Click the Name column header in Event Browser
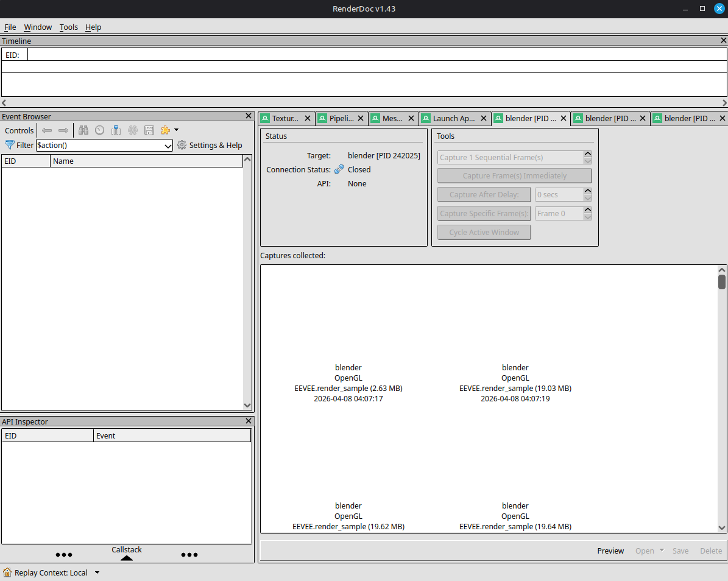Image resolution: width=728 pixels, height=581 pixels. 146,161
